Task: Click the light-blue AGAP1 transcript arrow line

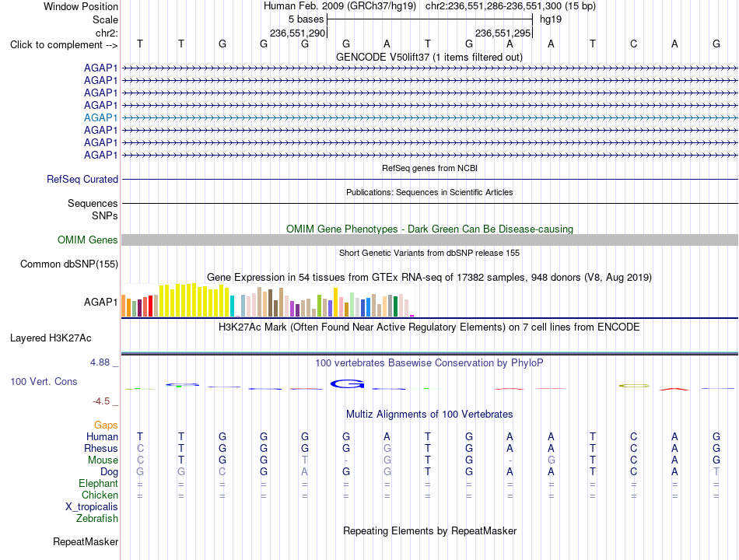Action: pos(429,118)
